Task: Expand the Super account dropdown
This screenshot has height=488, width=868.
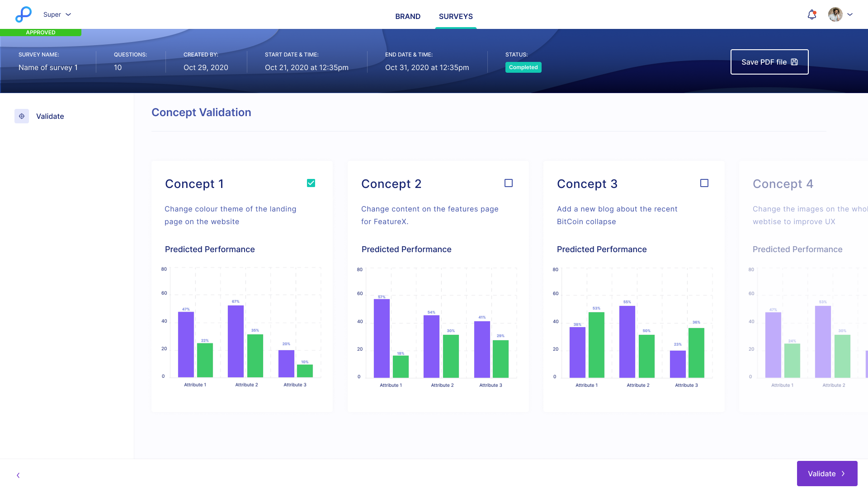Action: (58, 14)
